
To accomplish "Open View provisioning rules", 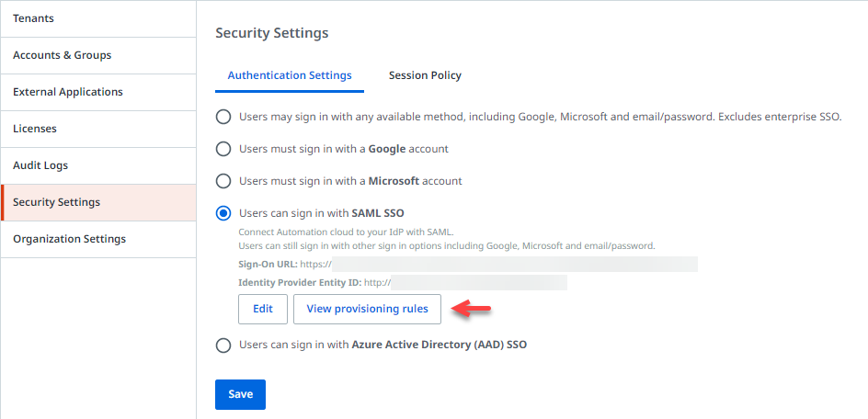I will tap(367, 309).
